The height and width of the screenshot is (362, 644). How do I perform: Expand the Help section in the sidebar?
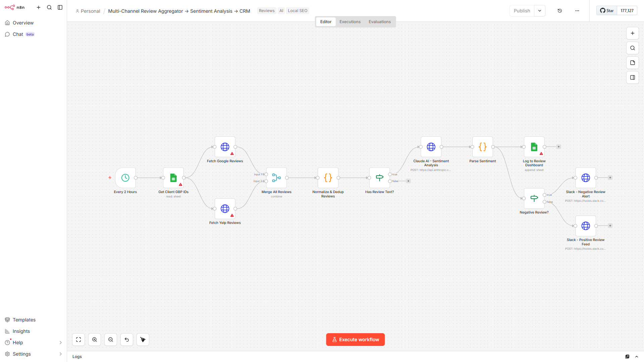click(61, 343)
